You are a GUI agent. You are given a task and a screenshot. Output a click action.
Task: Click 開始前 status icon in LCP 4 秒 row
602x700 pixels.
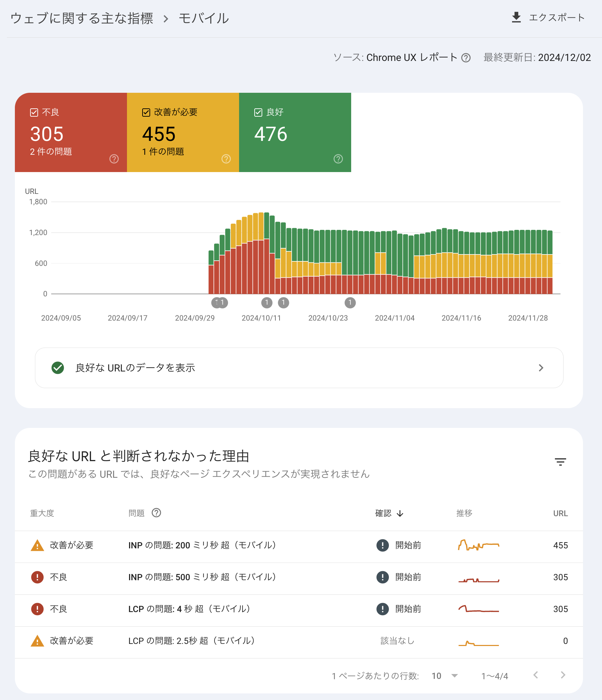pyautogui.click(x=383, y=609)
